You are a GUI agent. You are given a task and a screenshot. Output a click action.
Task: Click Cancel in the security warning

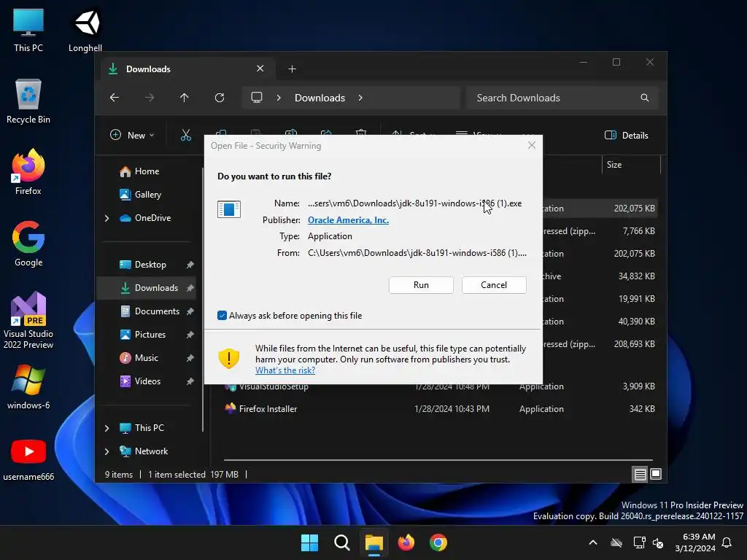tap(494, 285)
